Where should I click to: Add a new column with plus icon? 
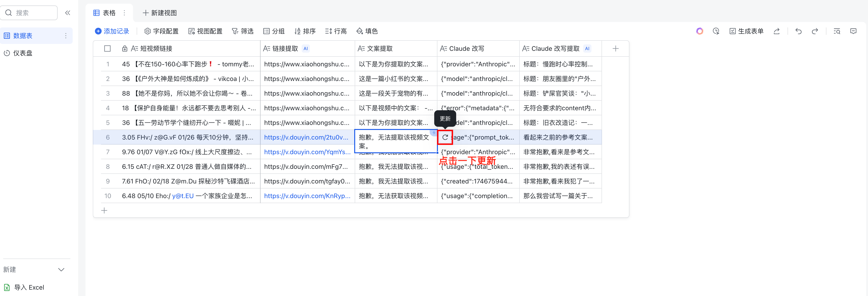(615, 48)
